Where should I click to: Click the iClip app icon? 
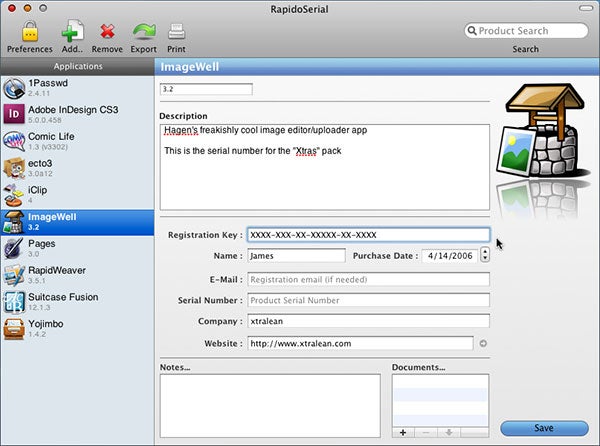14,195
